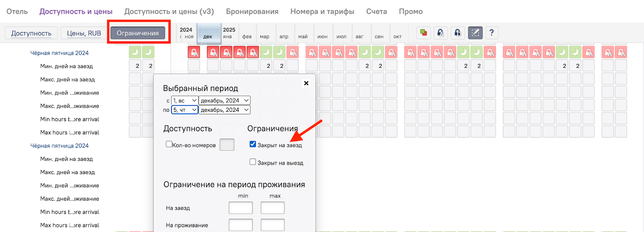Close the Выбранный период popup with the X

306,83
